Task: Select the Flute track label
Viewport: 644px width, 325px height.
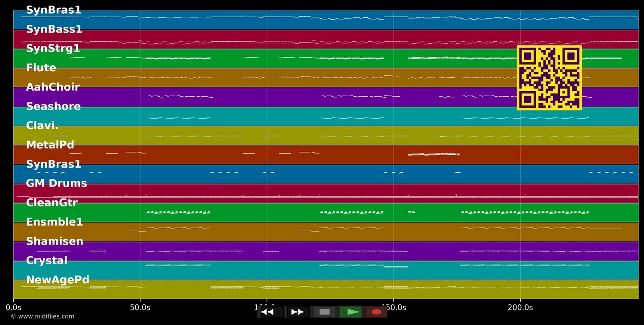Action: coord(41,68)
